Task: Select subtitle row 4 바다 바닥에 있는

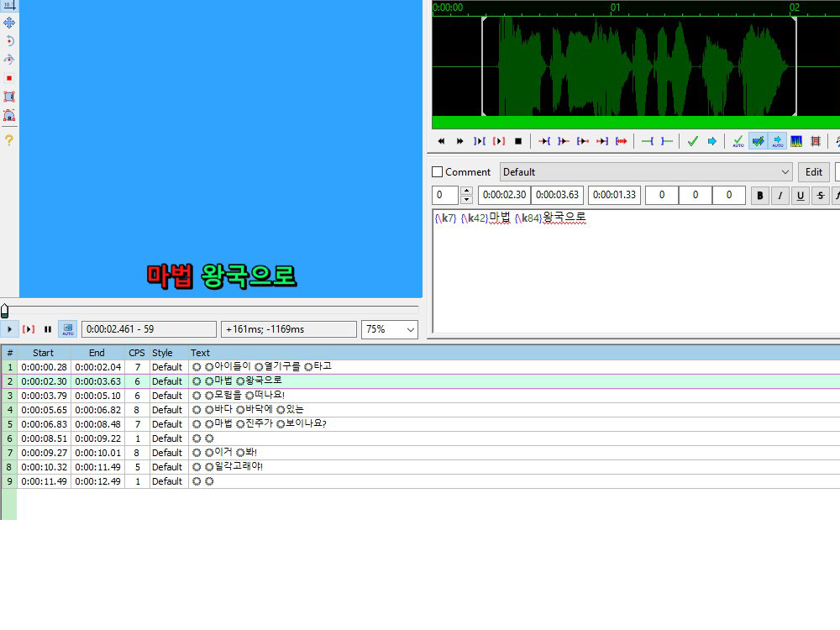Action: pos(420,410)
